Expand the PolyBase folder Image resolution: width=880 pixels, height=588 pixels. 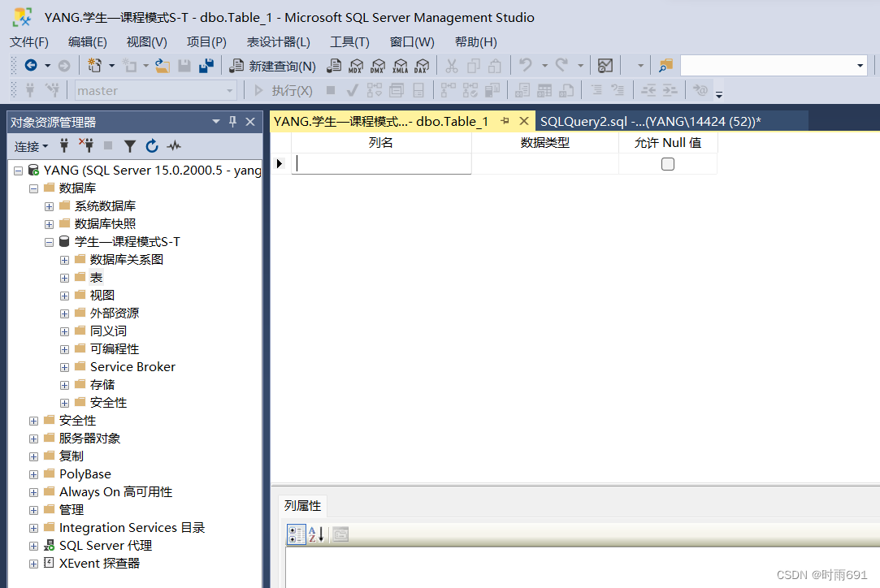click(33, 474)
